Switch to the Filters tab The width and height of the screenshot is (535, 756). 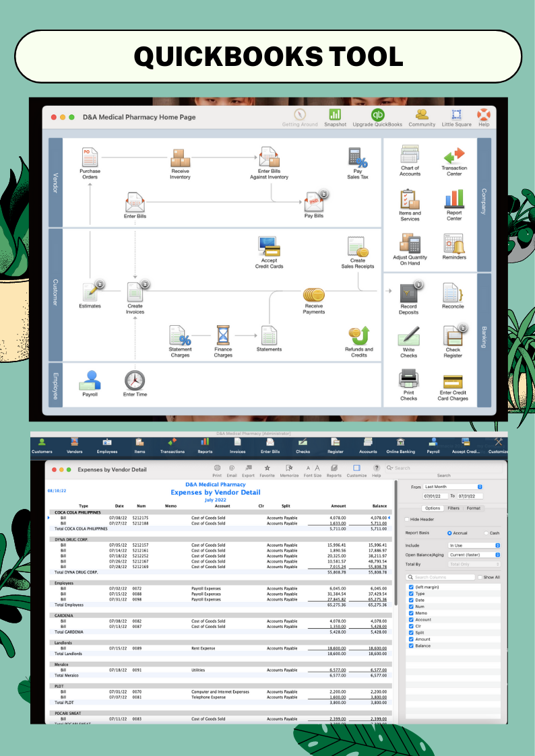tap(453, 508)
